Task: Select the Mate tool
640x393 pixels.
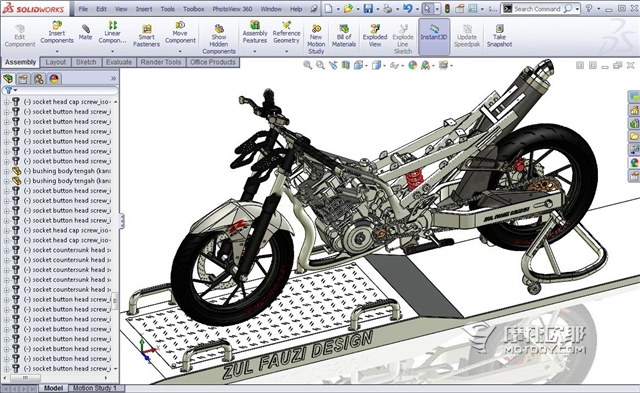Action: point(85,32)
